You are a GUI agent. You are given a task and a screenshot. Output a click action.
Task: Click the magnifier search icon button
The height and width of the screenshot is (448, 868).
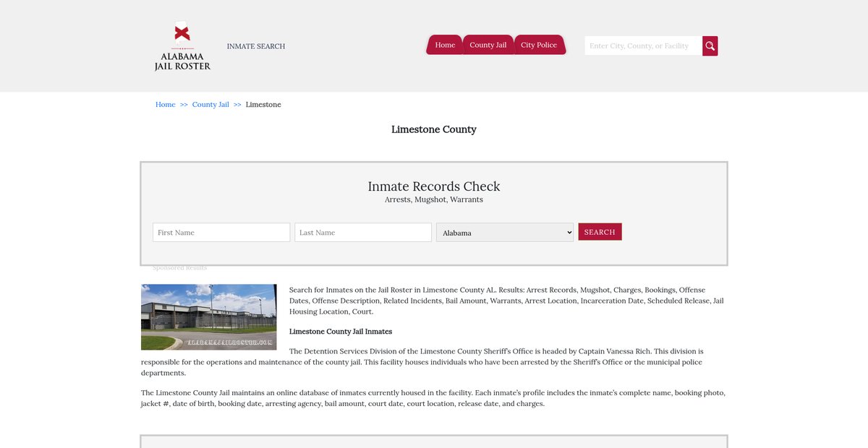coord(710,46)
